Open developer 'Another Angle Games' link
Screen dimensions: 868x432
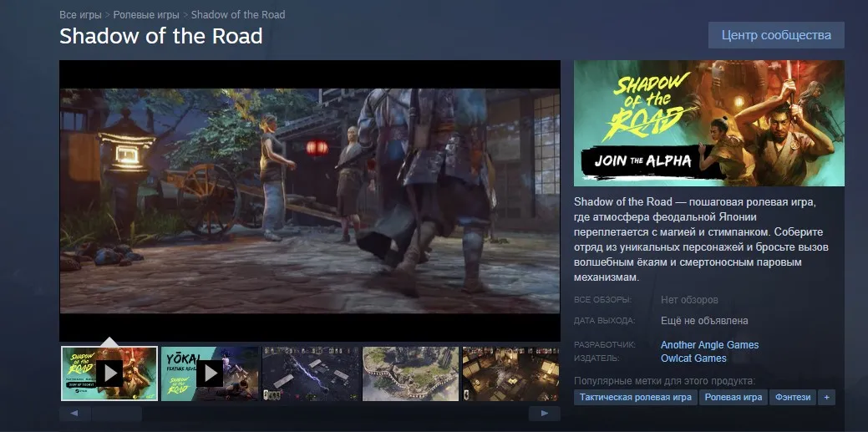(709, 345)
